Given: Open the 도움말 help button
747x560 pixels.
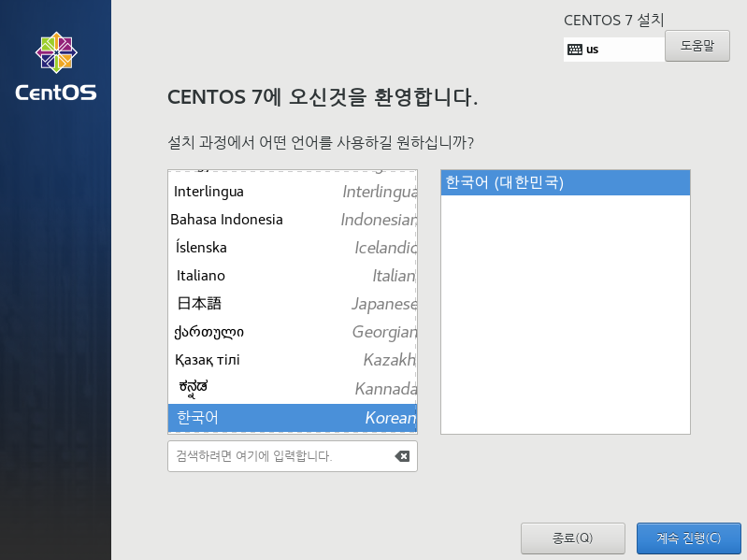Looking at the screenshot, I should tap(697, 46).
